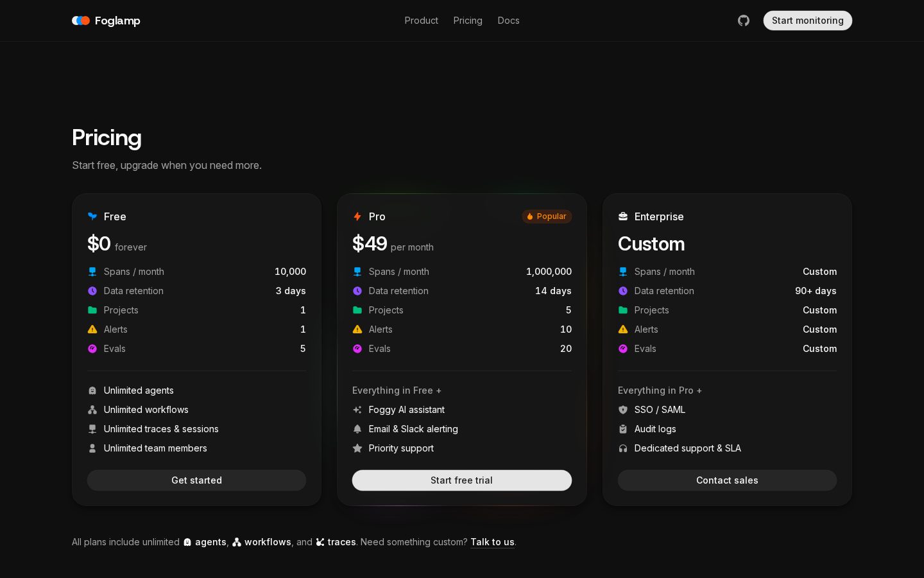The image size is (924, 578).
Task: Choose Get started on the Free plan
Action: pos(196,480)
